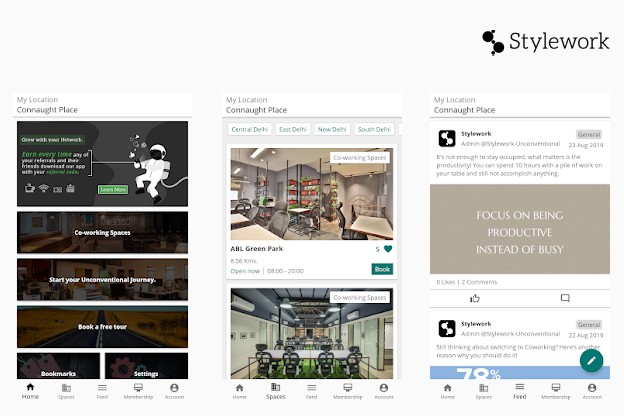The width and height of the screenshot is (624, 416).
Task: Open My Location selector on the home dashboard
Action: 102,105
